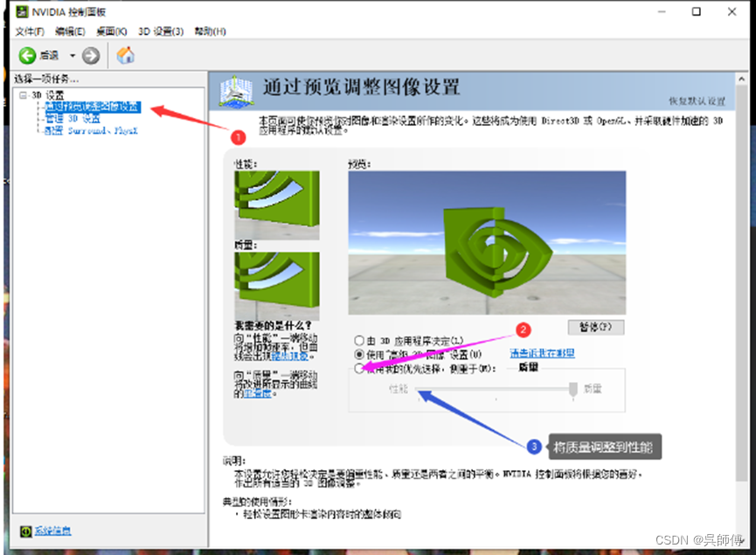
Task: Click the page header image settings icon
Action: click(x=236, y=91)
